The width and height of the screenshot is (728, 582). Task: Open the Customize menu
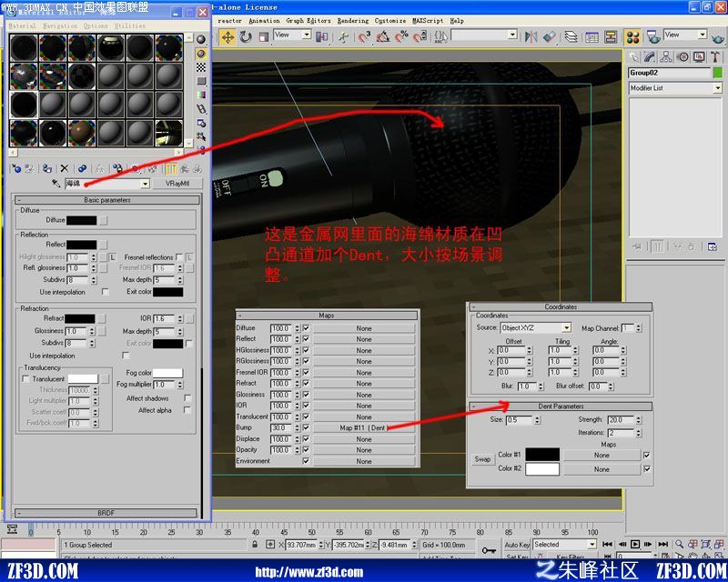[390, 20]
